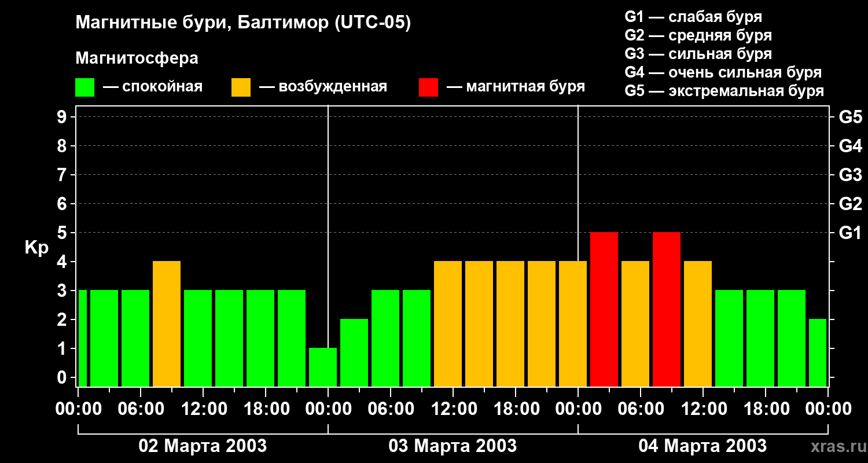The width and height of the screenshot is (868, 463).
Task: Click the 18:00 time label under 04 March
Action: point(766,409)
